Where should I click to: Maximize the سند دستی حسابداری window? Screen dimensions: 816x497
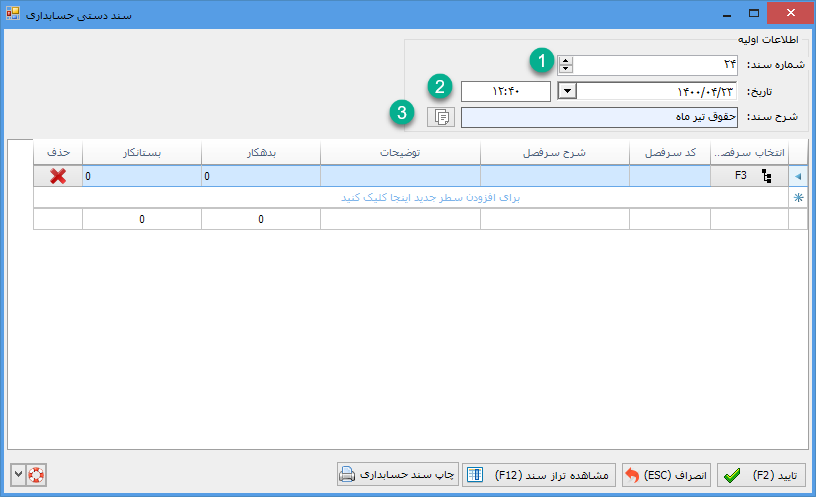(754, 14)
